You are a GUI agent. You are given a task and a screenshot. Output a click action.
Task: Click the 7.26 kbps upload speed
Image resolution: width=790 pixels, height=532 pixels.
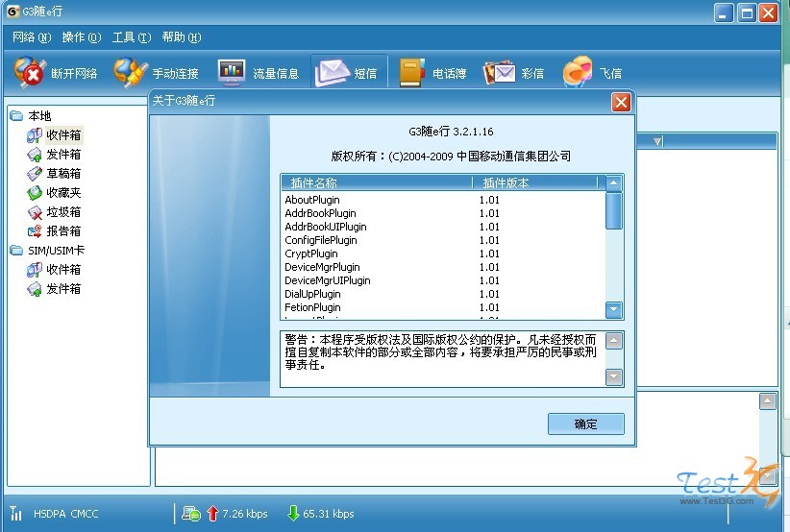(245, 514)
